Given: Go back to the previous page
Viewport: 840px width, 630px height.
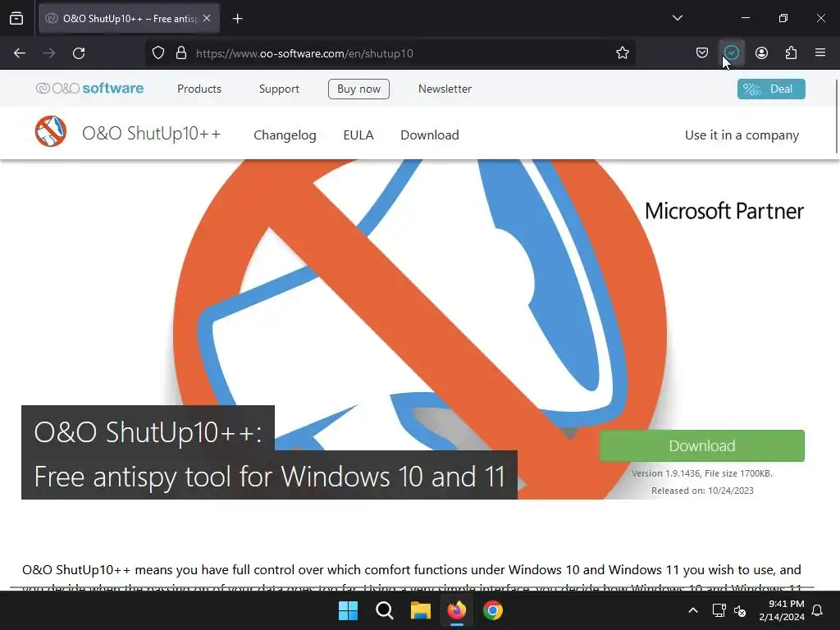Looking at the screenshot, I should click(20, 53).
